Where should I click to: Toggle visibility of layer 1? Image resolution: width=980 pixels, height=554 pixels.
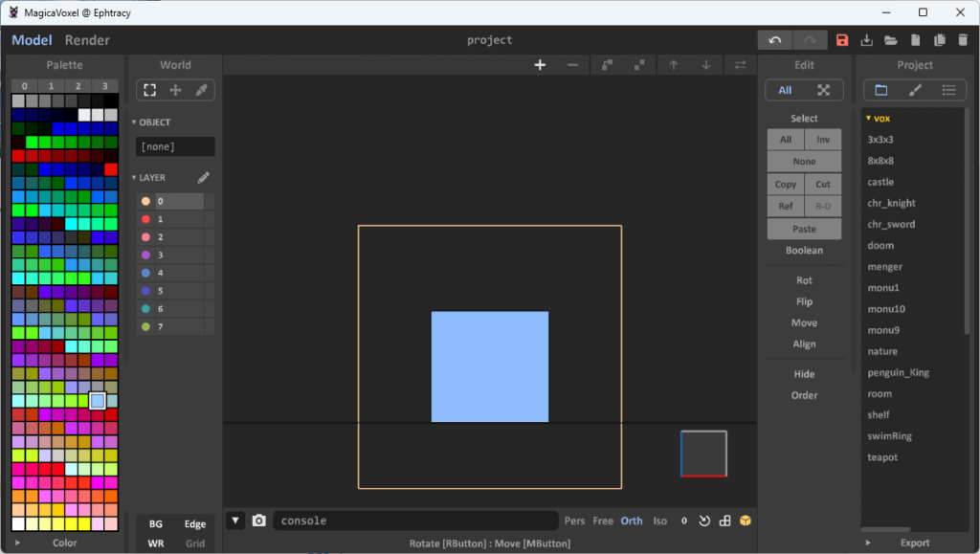tap(145, 219)
